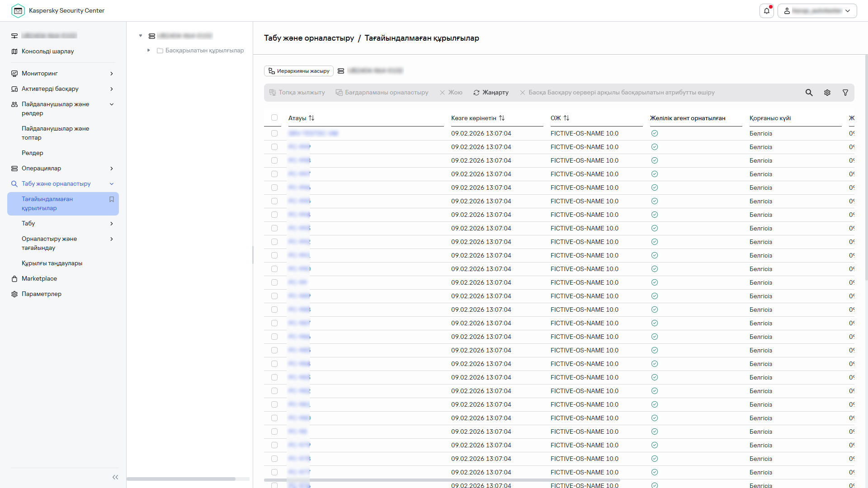
Task: Open the user account dropdown
Action: pyautogui.click(x=817, y=11)
